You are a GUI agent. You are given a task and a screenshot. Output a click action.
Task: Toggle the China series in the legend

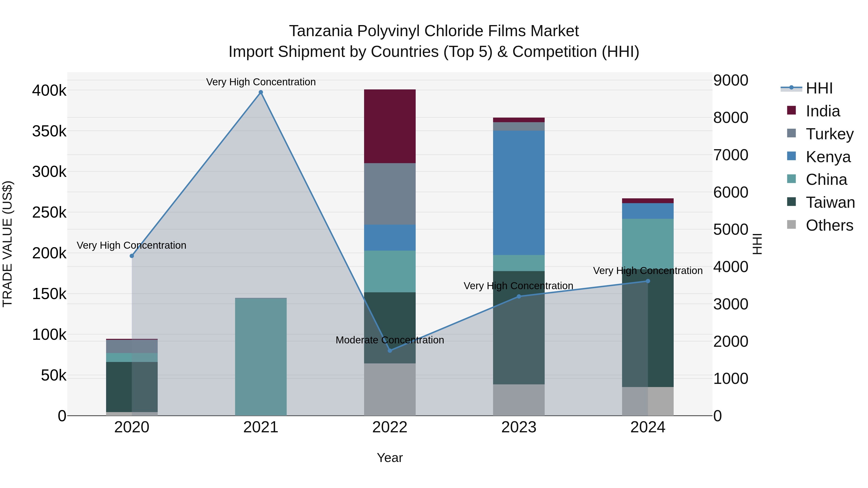click(x=817, y=180)
